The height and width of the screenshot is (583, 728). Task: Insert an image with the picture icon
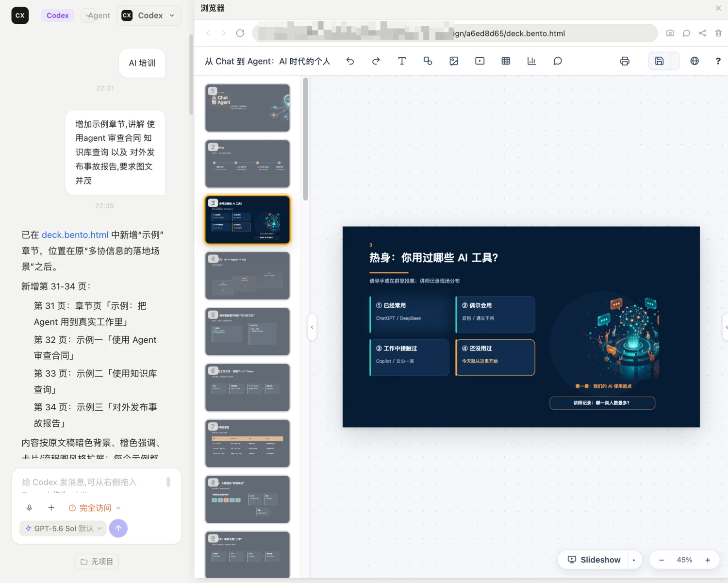pos(454,61)
